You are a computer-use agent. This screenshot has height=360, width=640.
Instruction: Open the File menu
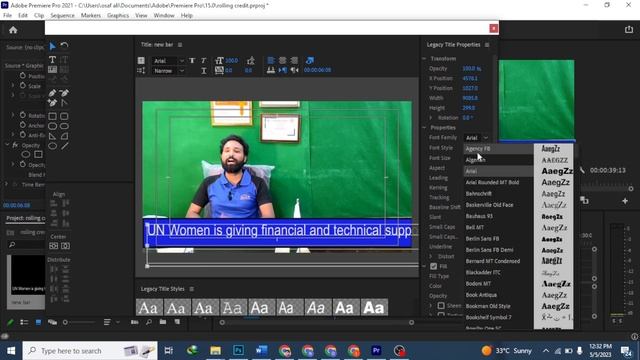[7, 16]
